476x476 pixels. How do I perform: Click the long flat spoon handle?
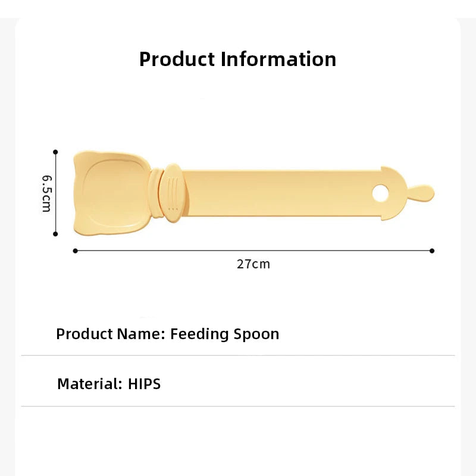pyautogui.click(x=280, y=193)
